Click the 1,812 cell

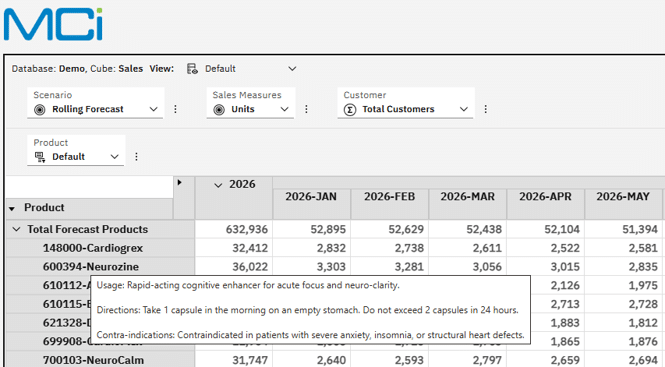click(624, 322)
